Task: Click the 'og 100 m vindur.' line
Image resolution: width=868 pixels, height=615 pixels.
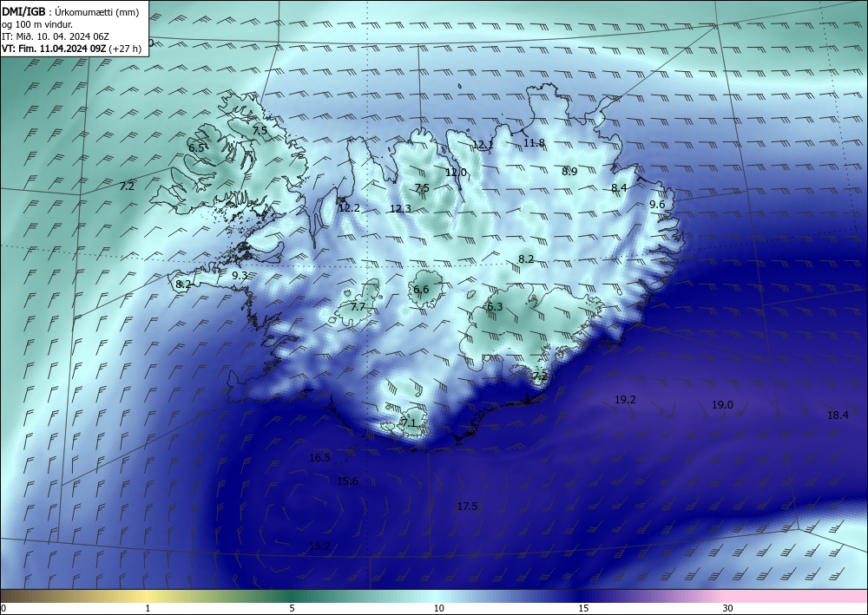Action: [37, 23]
